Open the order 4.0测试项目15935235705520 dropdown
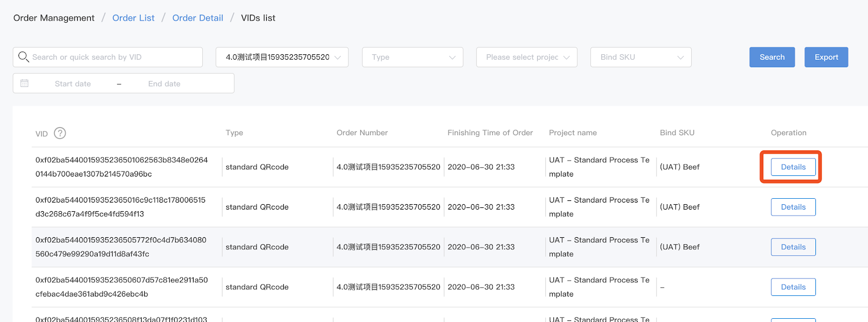868x322 pixels. 282,57
